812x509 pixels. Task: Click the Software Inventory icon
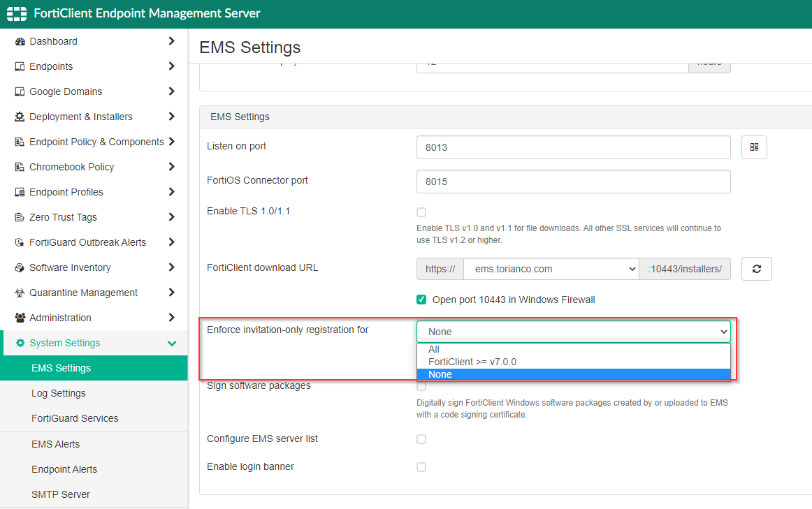click(20, 267)
